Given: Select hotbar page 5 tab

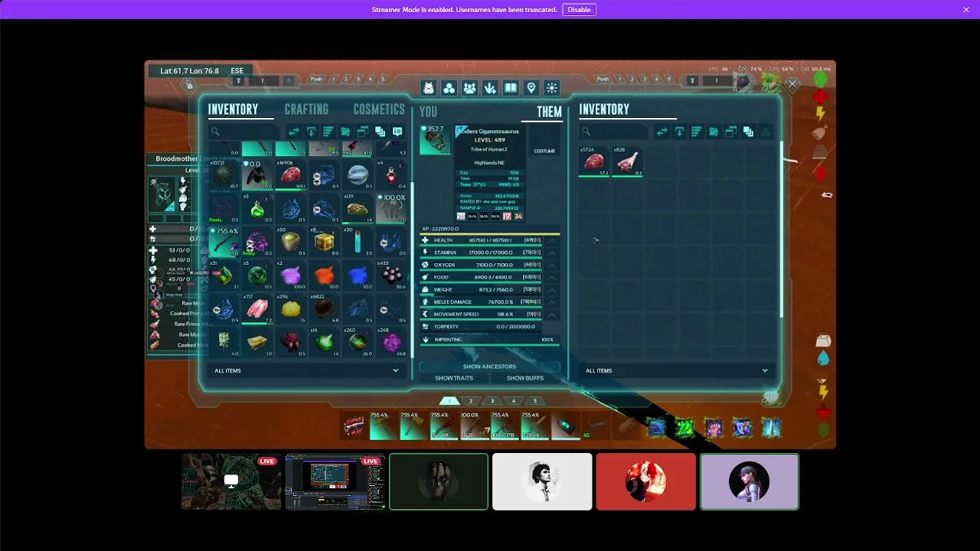Looking at the screenshot, I should 535,401.
